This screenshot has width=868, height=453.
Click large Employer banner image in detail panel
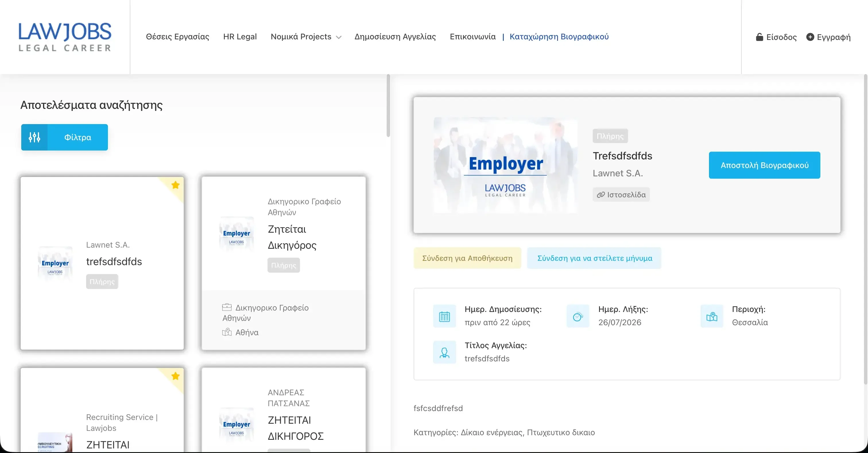tap(505, 165)
